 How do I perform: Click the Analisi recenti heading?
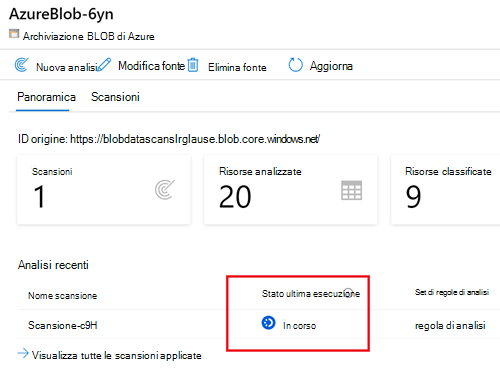[53, 265]
